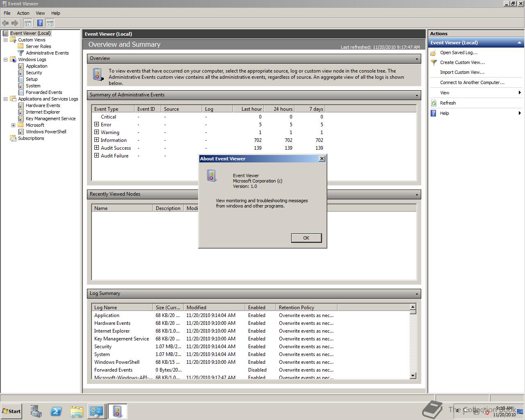The width and height of the screenshot is (525, 420).
Task: Sort by the Retention Policy column header
Action: (306, 307)
